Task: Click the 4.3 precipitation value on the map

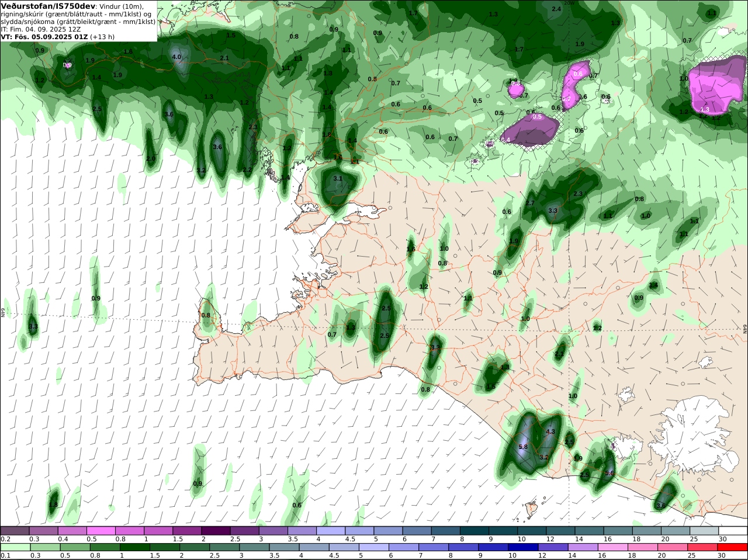Action: (550, 432)
